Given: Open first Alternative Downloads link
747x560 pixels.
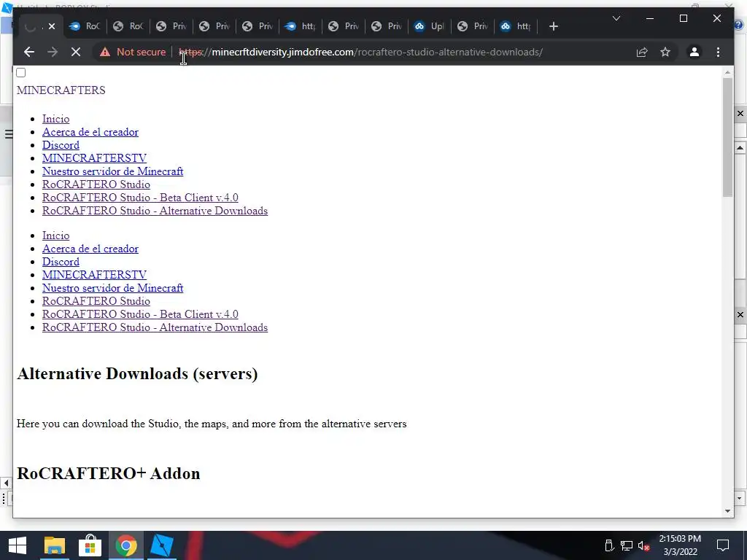Looking at the screenshot, I should click(155, 211).
